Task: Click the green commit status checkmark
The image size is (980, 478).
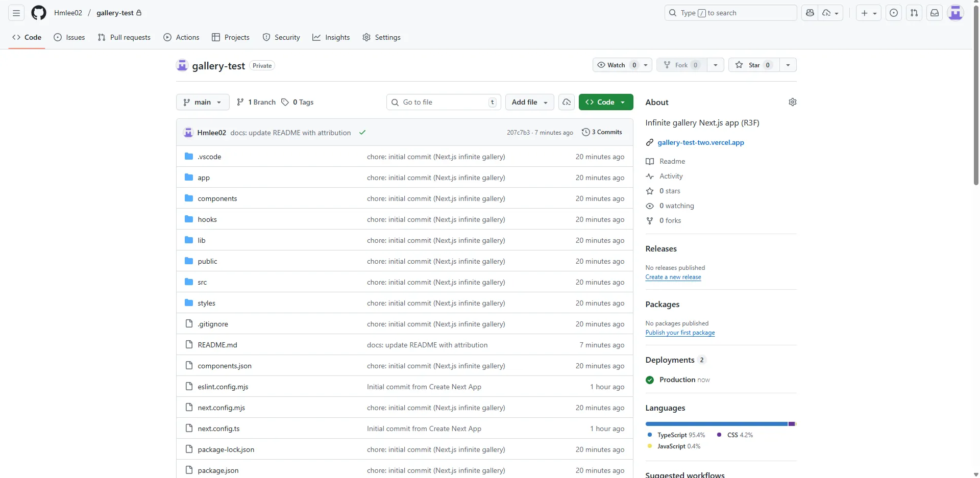Action: coord(362,133)
